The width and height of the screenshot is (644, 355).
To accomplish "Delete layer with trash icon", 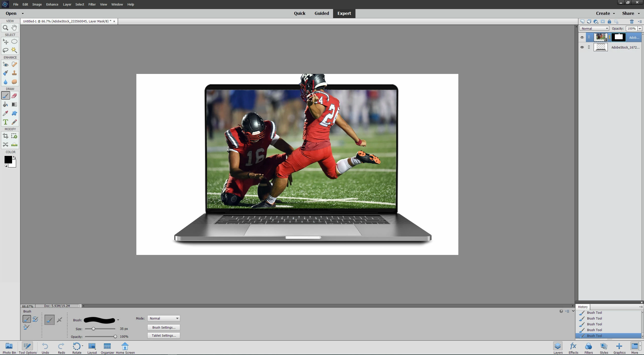I will pos(632,22).
